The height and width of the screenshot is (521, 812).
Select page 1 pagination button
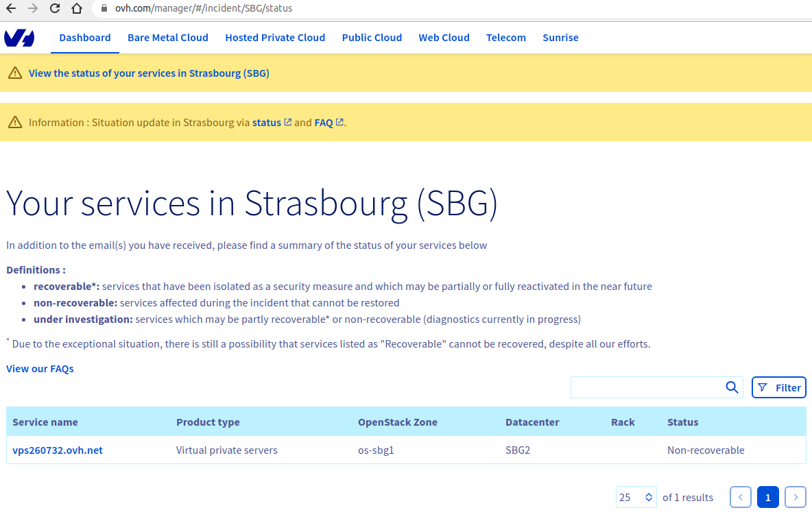[767, 497]
